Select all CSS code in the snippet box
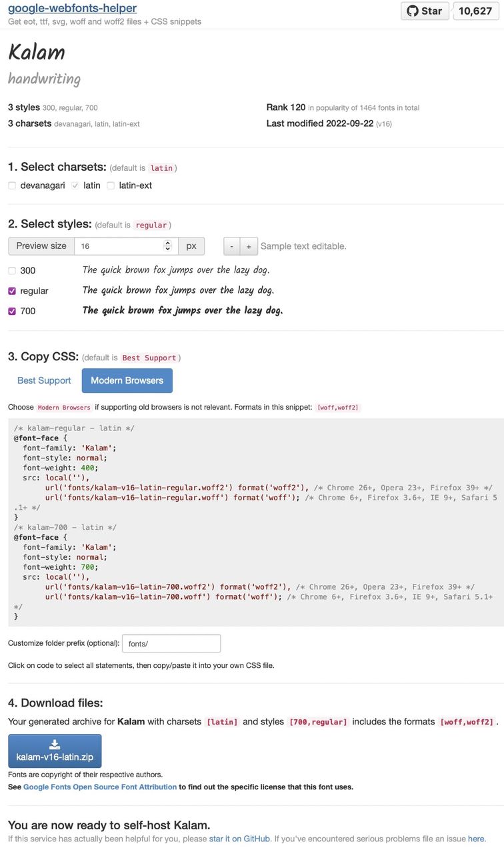Screen dimensions: 504x854 click(x=253, y=520)
